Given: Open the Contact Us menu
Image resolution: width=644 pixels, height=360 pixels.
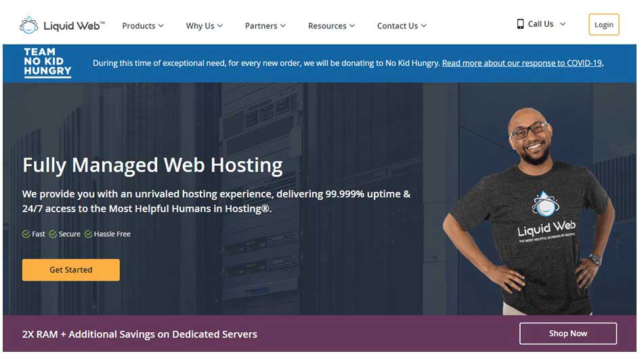Looking at the screenshot, I should click(x=402, y=26).
